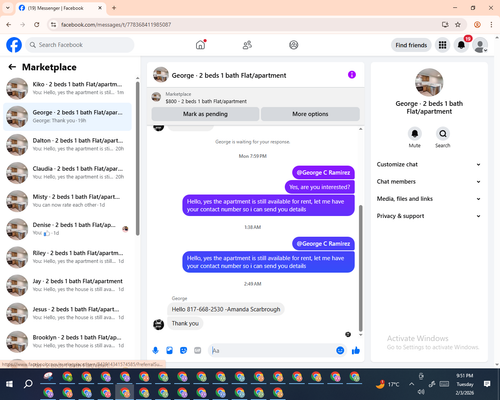Viewport: 500px width, 400px height.
Task: Reload the page in Chrome
Action: [37, 24]
